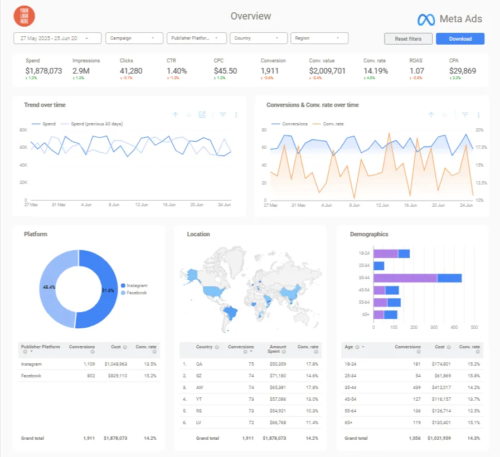The height and width of the screenshot is (457, 500).
Task: Click the Conv. rate scorecard 14.19%
Action: (376, 71)
